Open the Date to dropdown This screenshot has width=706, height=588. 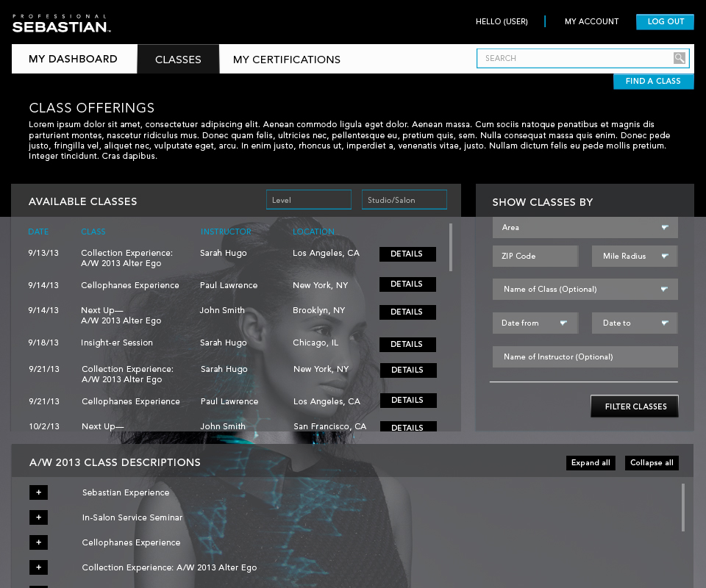[635, 323]
